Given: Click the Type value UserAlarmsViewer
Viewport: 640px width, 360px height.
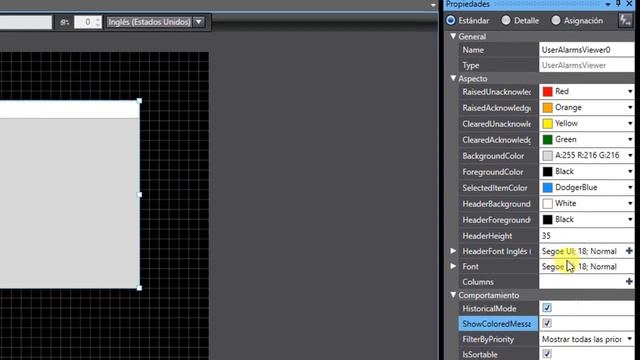Looking at the screenshot, I should coord(587,65).
